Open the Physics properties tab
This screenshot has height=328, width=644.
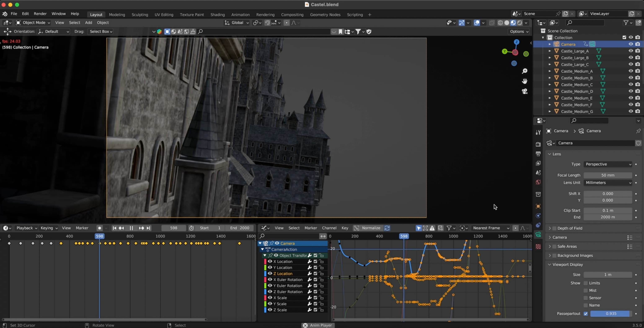[538, 216]
